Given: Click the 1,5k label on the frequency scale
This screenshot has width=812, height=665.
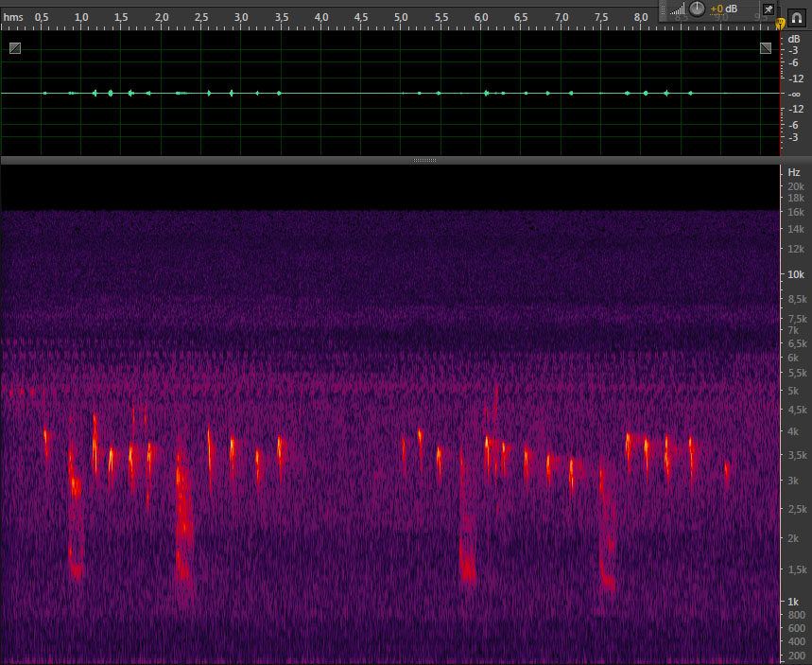Looking at the screenshot, I should coord(798,569).
